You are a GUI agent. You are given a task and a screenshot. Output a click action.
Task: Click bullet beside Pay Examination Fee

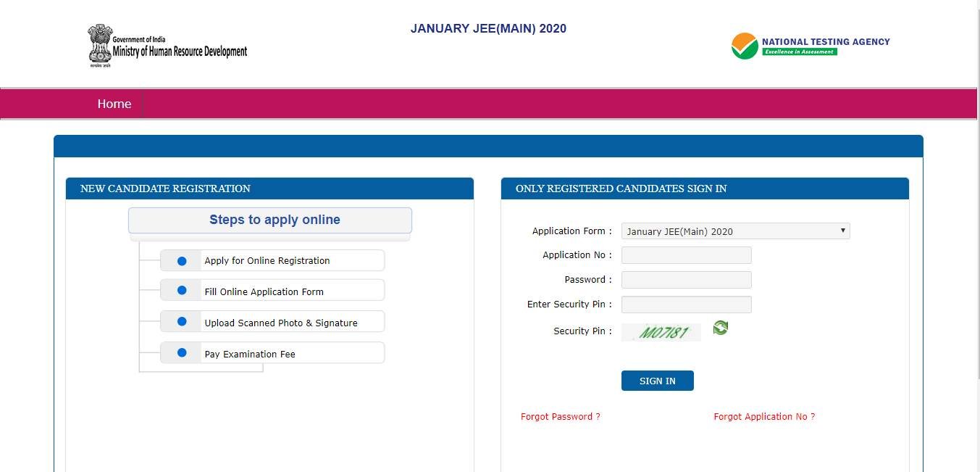[182, 353]
